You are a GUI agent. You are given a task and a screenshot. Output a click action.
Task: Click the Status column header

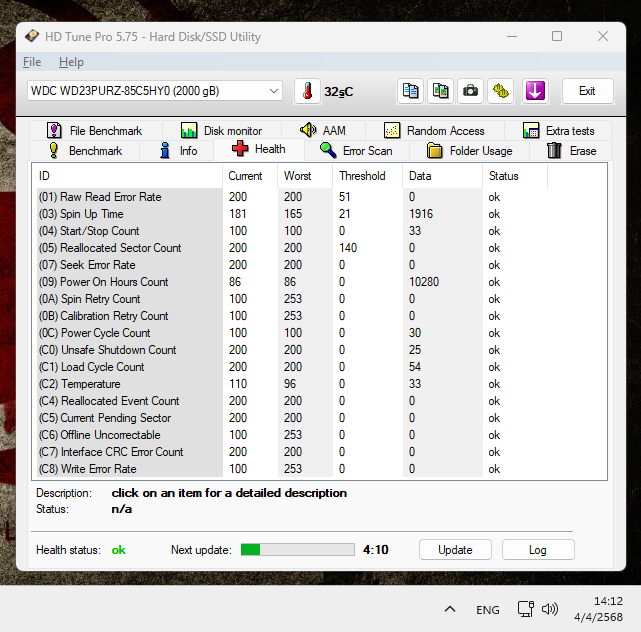(515, 176)
